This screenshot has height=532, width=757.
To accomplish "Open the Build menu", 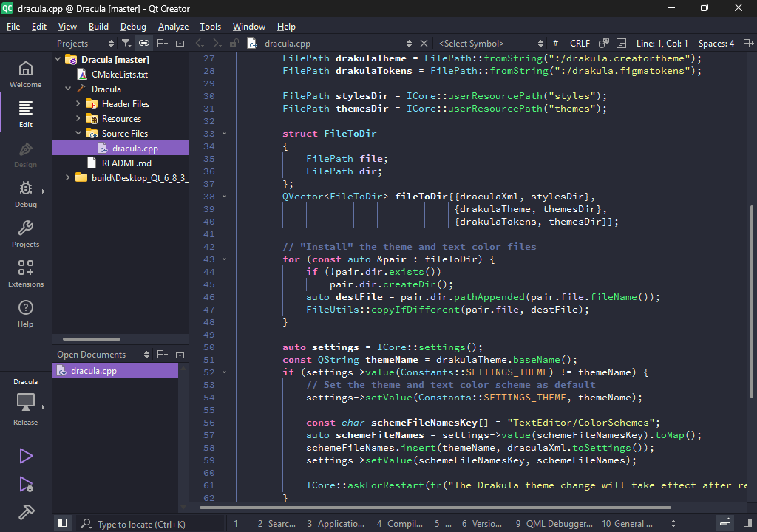I will point(98,27).
